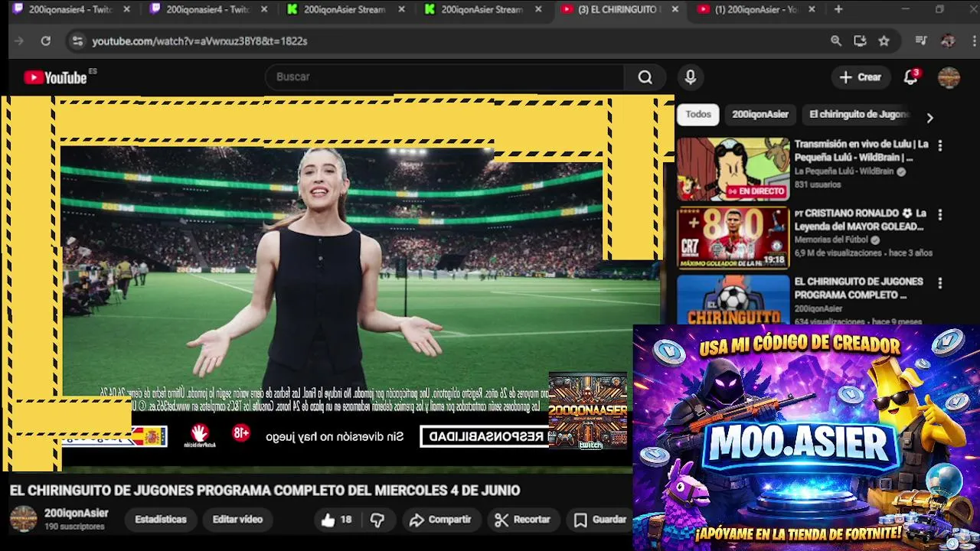Click the install/cast icon in the address bar

coord(860,41)
